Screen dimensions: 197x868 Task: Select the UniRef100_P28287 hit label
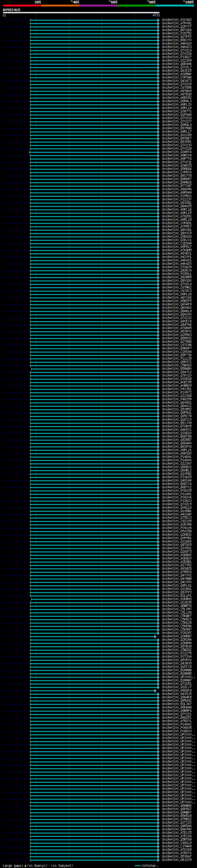(177, 633)
